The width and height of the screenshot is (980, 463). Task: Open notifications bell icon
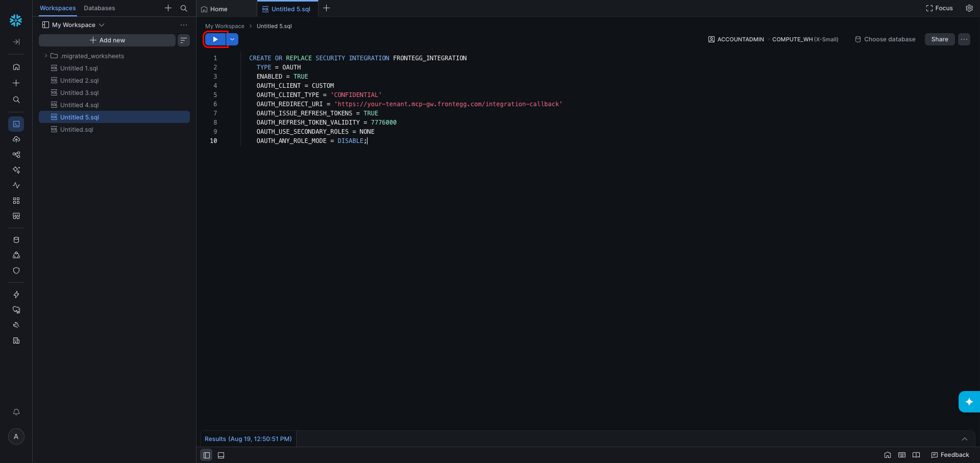tap(16, 412)
